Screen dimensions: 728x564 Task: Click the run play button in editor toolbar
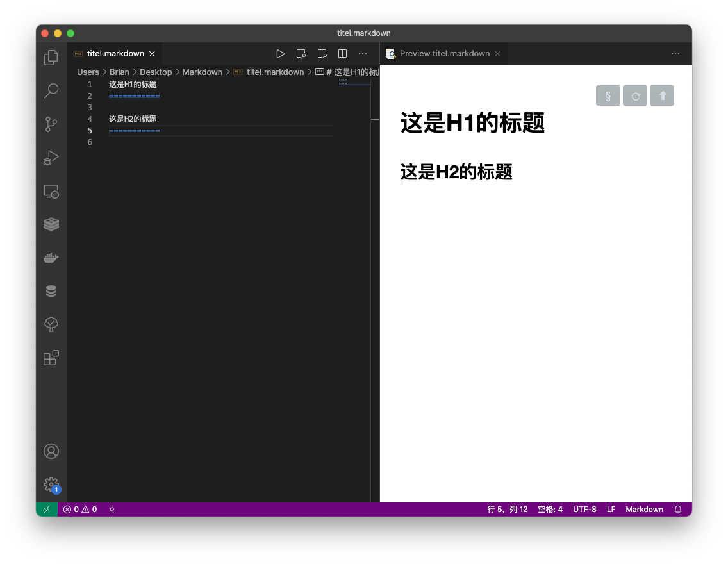(280, 54)
